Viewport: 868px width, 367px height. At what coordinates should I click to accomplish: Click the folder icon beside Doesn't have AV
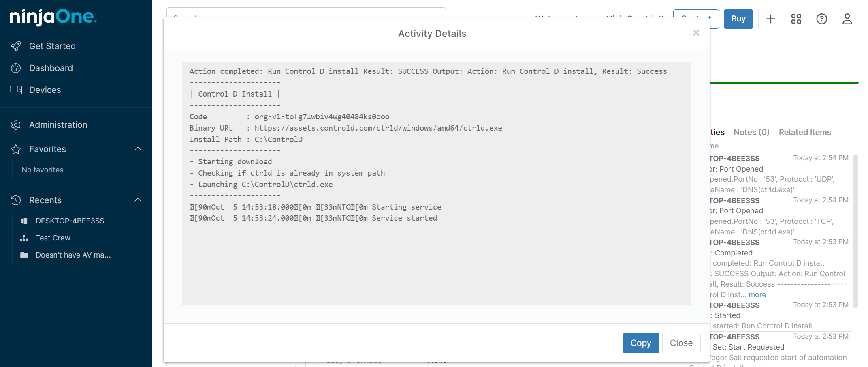[x=24, y=255]
